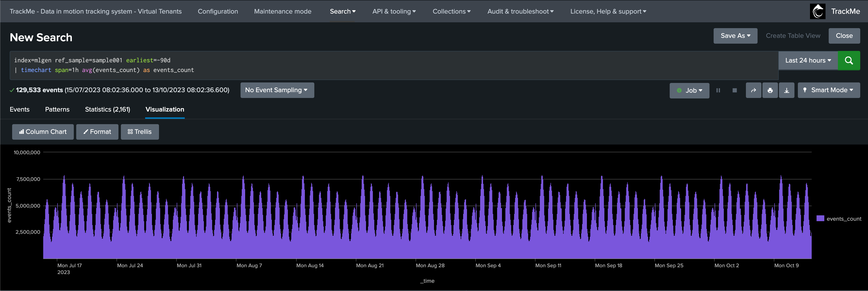Click the export download icon

click(x=786, y=90)
